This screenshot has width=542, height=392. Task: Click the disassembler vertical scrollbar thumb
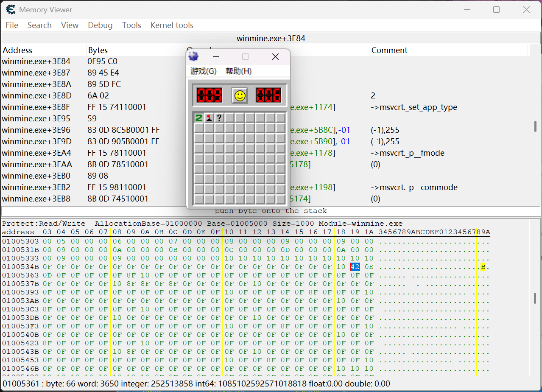point(535,126)
